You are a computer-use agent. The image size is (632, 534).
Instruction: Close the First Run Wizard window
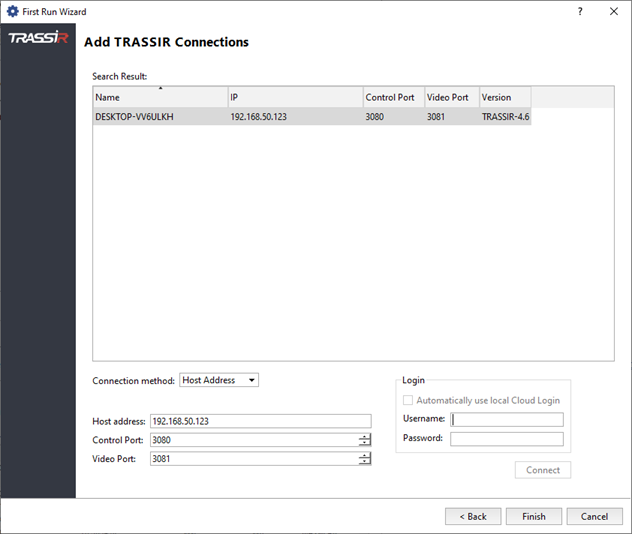click(612, 12)
